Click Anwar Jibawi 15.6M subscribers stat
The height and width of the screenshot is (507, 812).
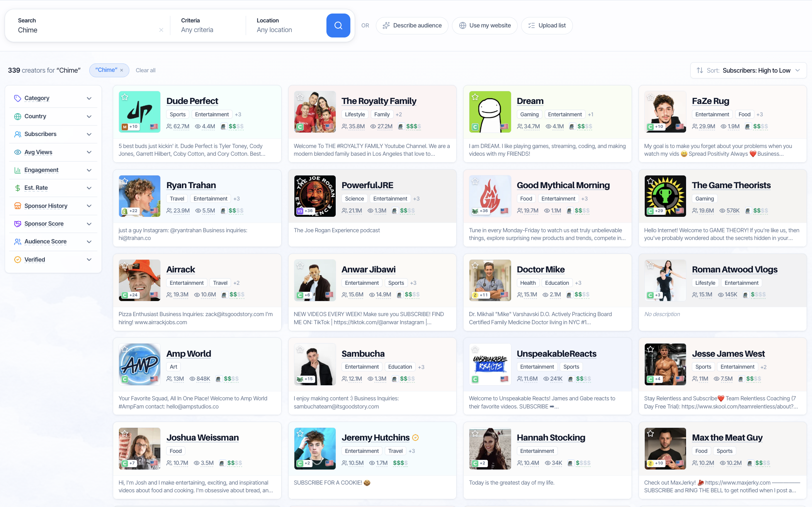(353, 294)
